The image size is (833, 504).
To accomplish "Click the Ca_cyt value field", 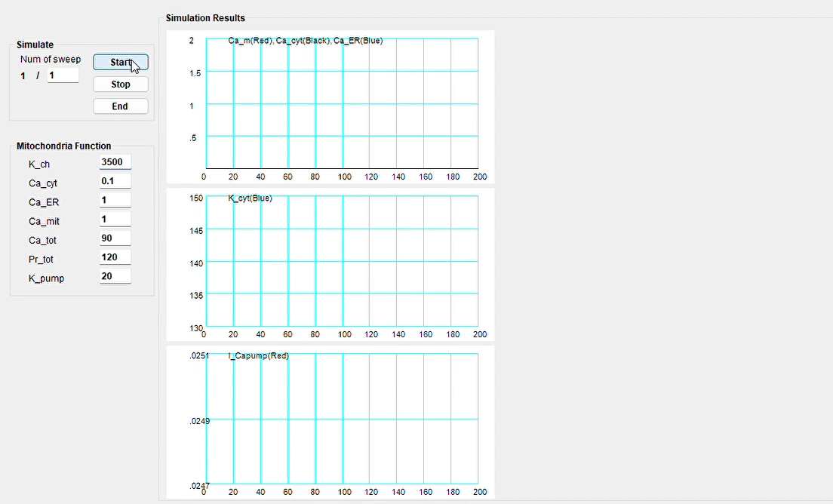I will (115, 181).
